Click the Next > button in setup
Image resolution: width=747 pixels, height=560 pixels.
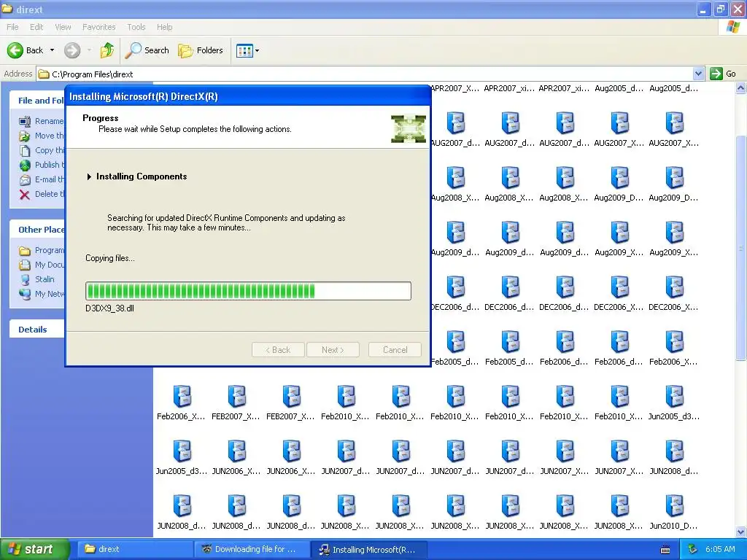[333, 350]
